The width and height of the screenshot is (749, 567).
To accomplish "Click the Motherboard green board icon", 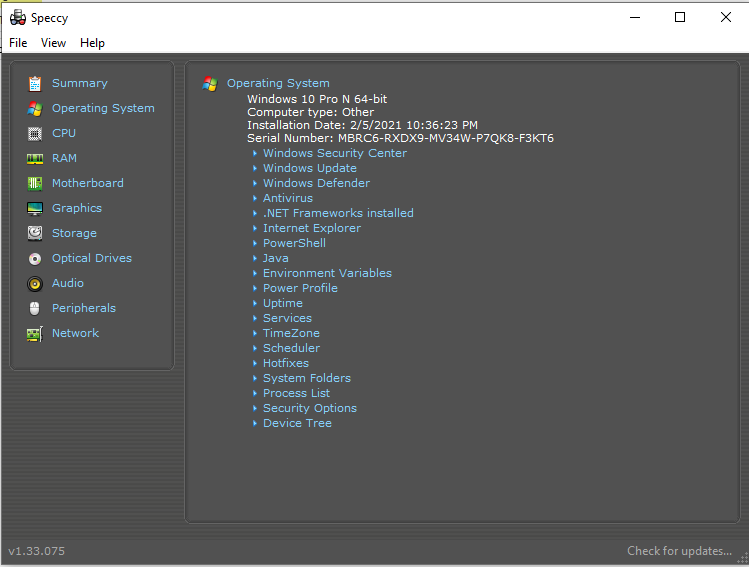I will coord(35,183).
